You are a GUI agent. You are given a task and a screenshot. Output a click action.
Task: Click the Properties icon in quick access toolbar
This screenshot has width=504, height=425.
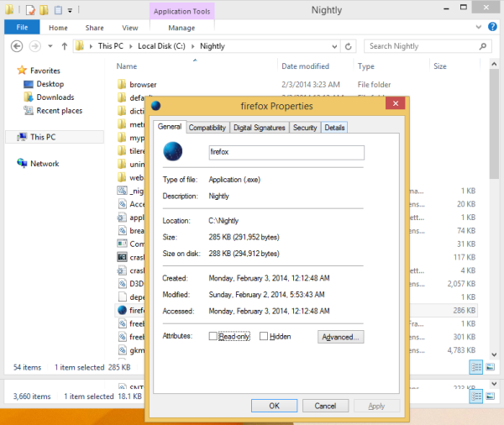(x=30, y=10)
